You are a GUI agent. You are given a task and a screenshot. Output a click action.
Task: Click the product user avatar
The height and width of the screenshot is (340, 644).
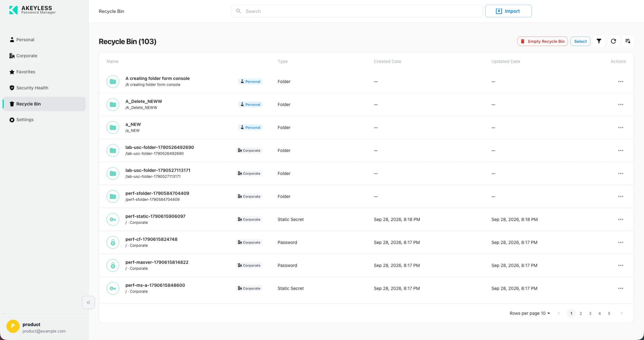13,326
